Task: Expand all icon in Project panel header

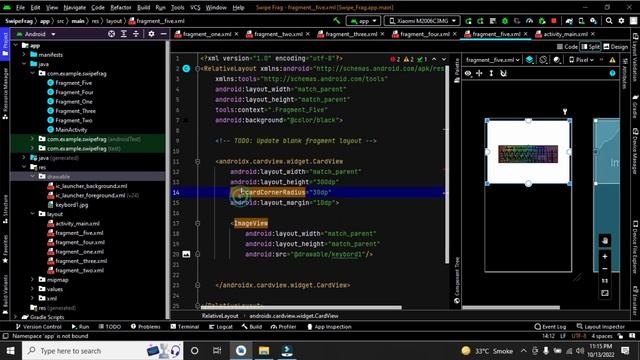Action: click(x=124, y=34)
